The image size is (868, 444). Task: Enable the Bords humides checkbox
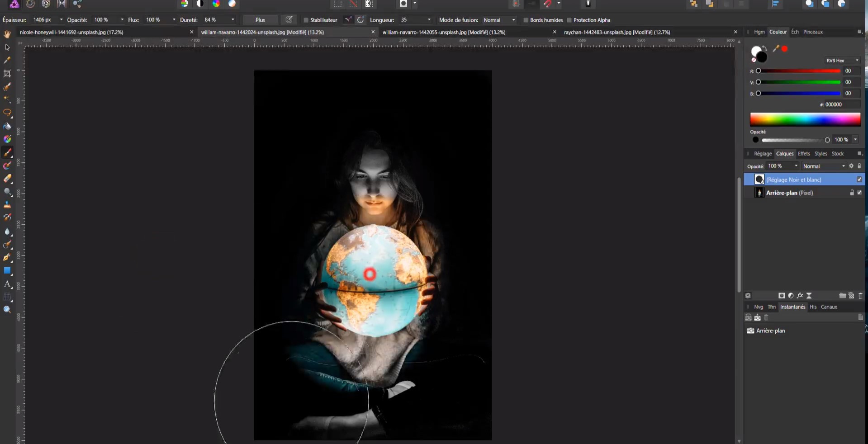(526, 20)
